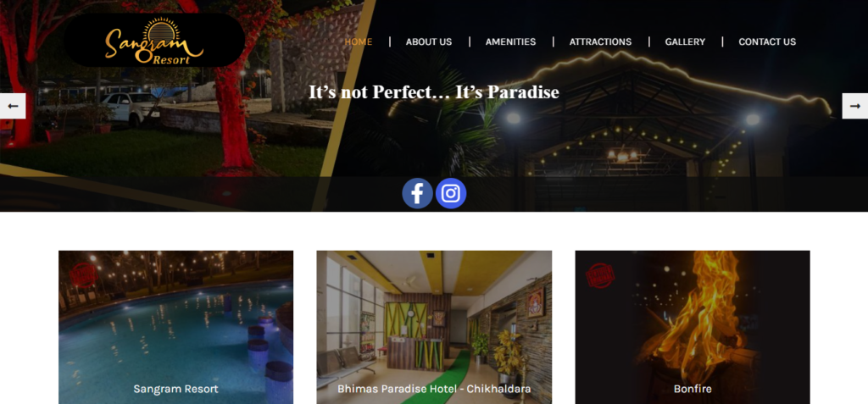
Task: Open Bhimas Paradise Hotel - Chikhaldara caption
Action: [x=434, y=389]
